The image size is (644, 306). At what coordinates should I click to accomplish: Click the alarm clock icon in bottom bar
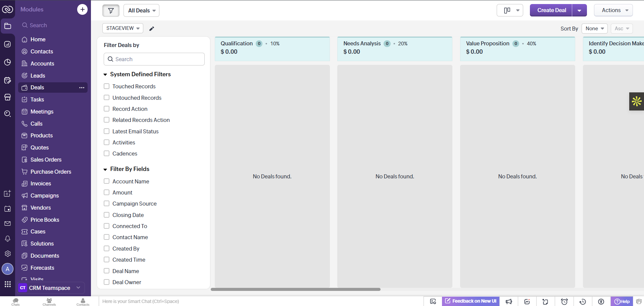click(x=564, y=302)
